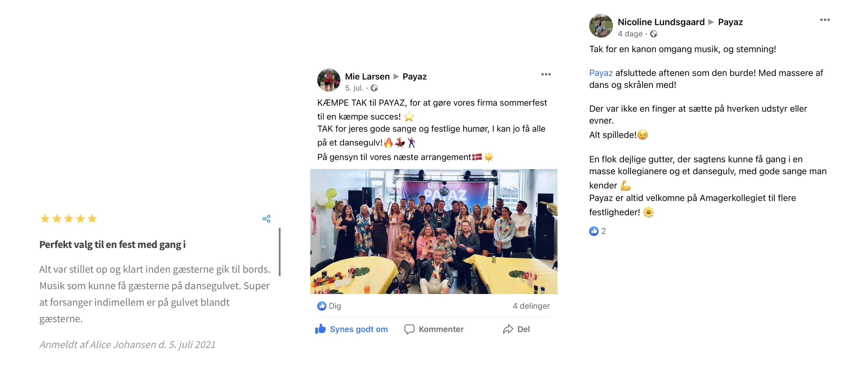Image resolution: width=868 pixels, height=368 pixels.
Task: Click the public globe icon beside '5. jul.'
Action: 374,88
